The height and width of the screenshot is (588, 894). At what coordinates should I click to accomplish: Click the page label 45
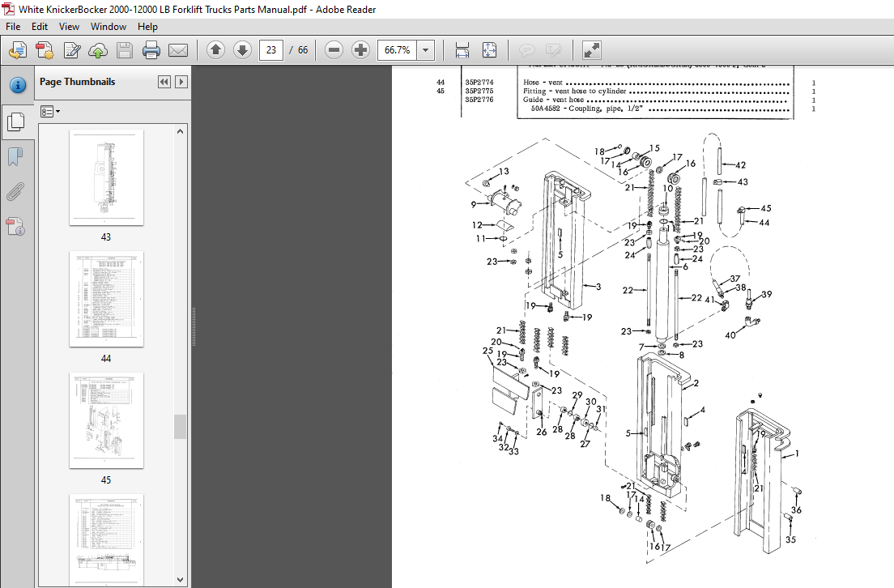coord(106,479)
